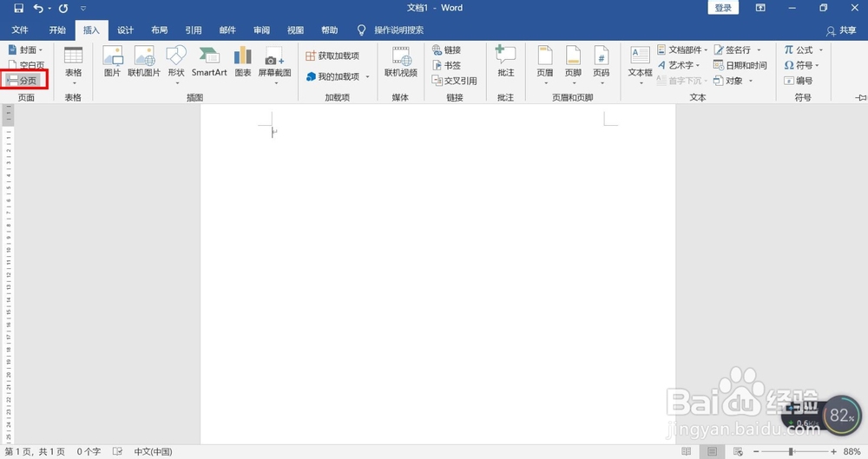This screenshot has width=868, height=459.
Task: Open the 页码 page number dropdown
Action: tap(602, 65)
